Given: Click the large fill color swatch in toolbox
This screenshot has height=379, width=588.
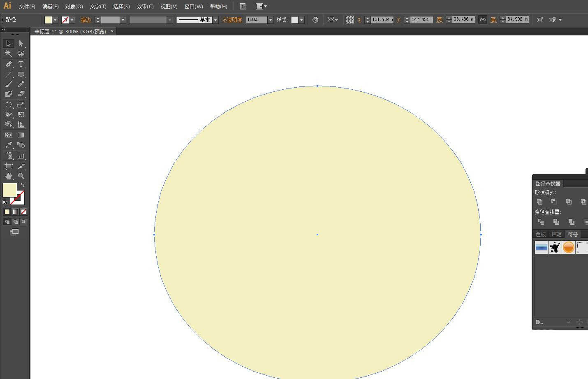Looking at the screenshot, I should coord(9,190).
